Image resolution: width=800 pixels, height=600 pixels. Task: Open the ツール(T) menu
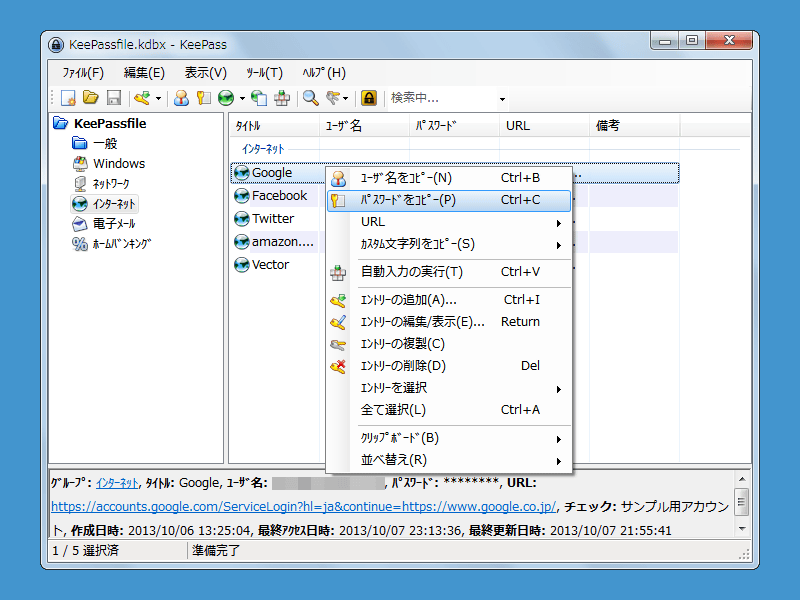click(x=264, y=73)
